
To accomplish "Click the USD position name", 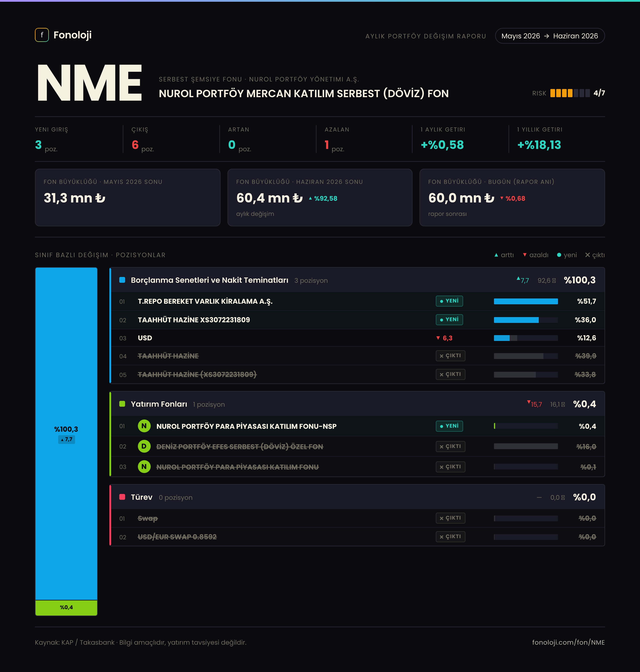I will [x=145, y=338].
